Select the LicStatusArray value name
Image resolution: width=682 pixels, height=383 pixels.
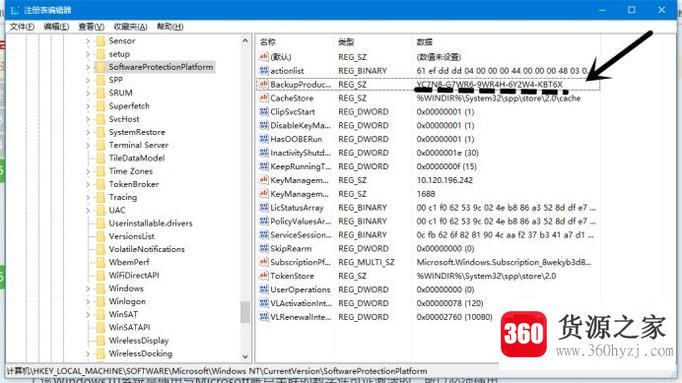[x=297, y=208]
